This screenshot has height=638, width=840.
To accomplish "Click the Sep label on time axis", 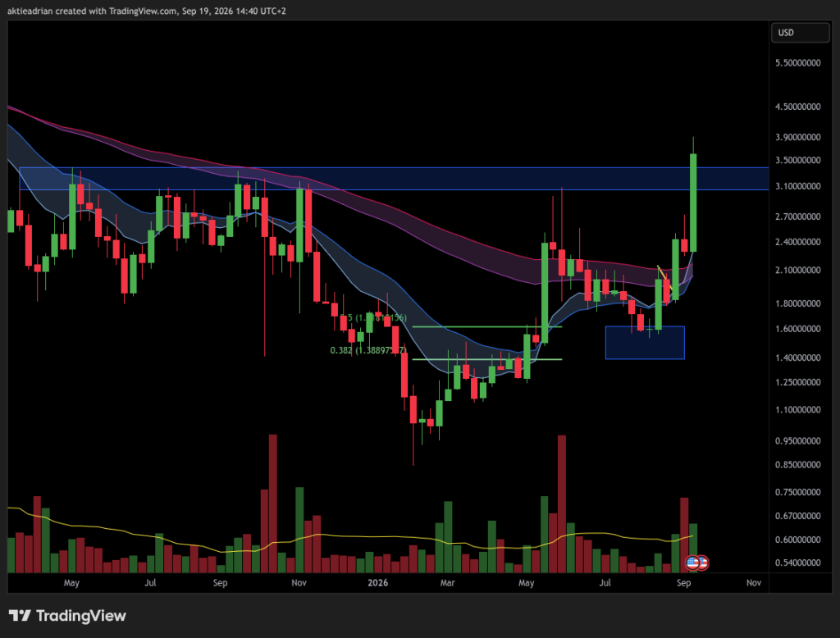I will [x=683, y=583].
